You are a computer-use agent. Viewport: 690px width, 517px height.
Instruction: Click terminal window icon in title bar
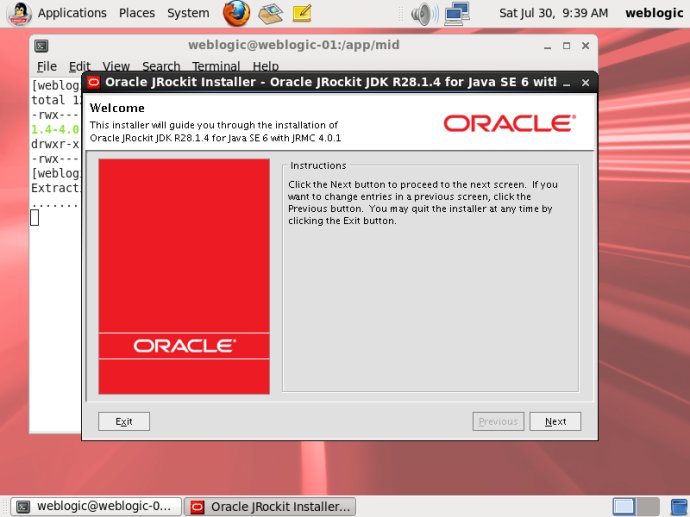pos(41,46)
